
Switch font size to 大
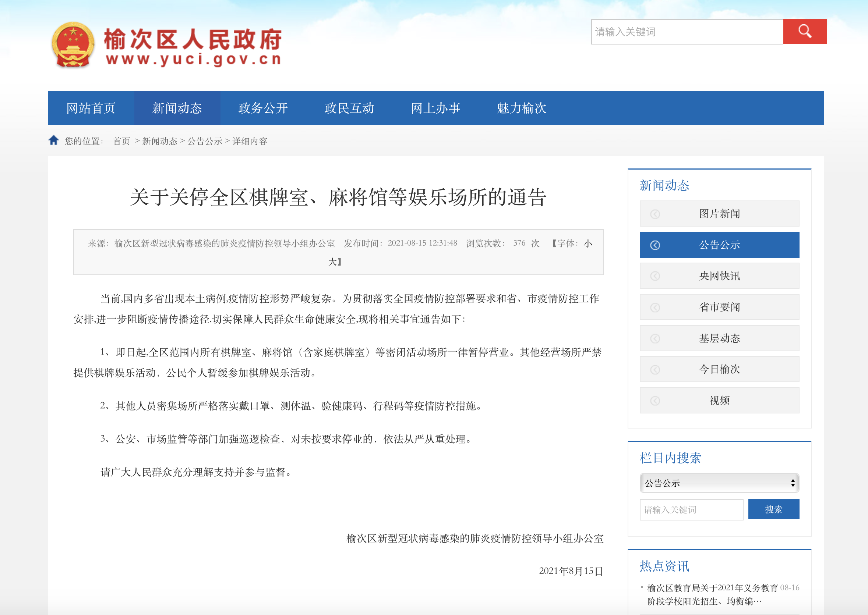[x=332, y=262]
